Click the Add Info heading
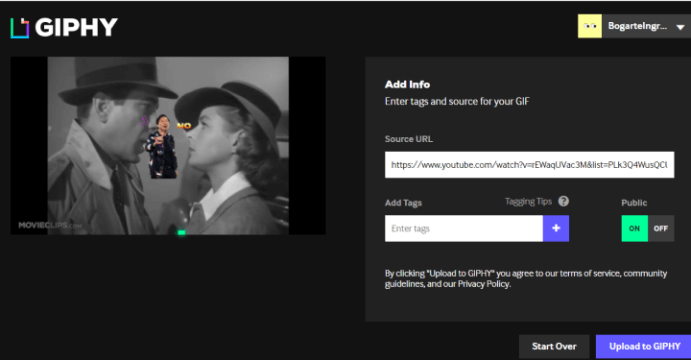The width and height of the screenshot is (691, 360). [407, 84]
